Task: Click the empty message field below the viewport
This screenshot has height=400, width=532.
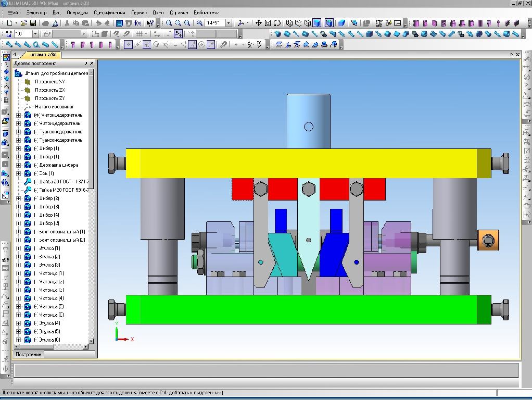Action: (x=265, y=370)
